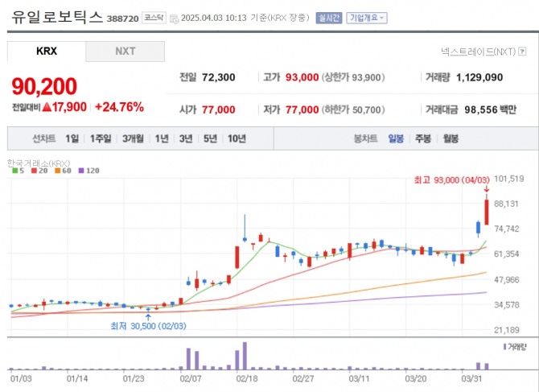Click the stock code 388720
The height and width of the screenshot is (392, 539).
click(x=123, y=19)
